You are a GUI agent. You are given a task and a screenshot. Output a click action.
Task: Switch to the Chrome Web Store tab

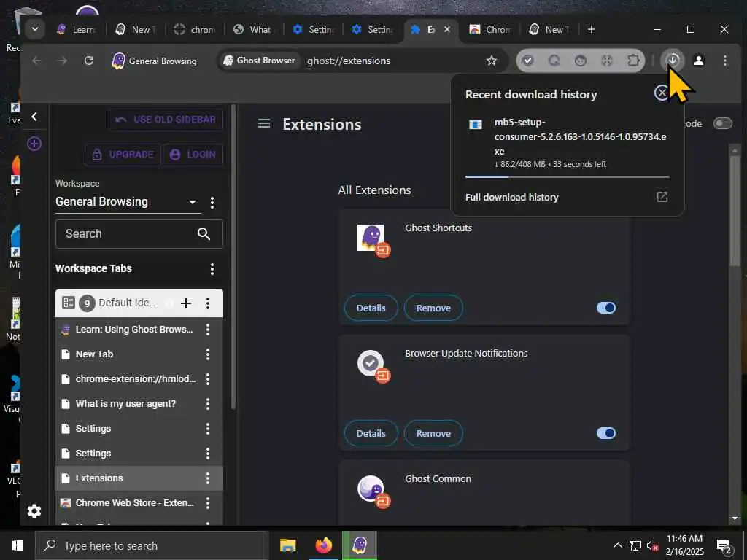click(489, 29)
